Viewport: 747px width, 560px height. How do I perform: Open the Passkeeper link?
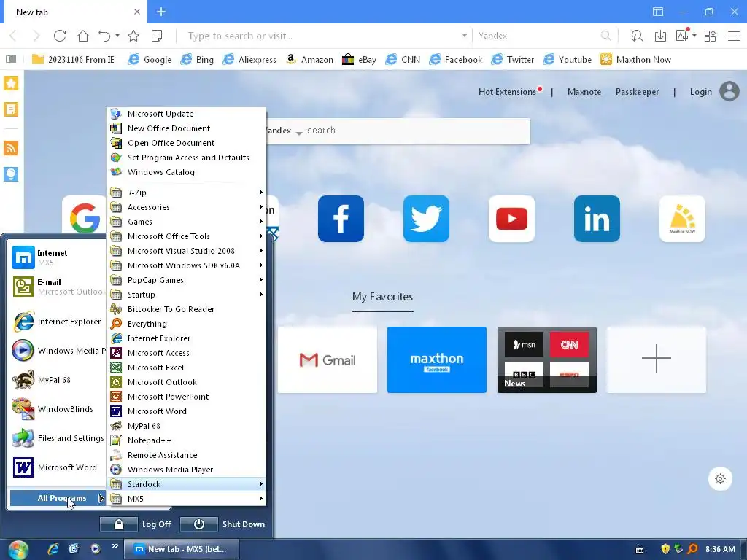pos(637,92)
